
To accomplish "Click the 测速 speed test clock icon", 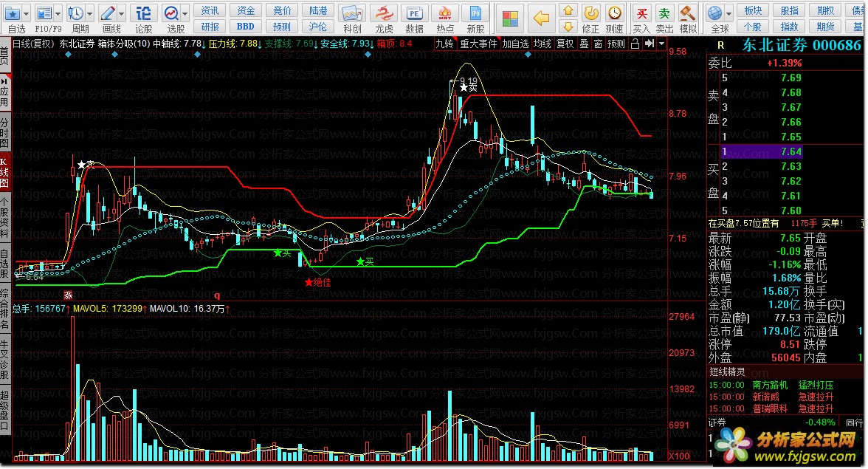I will [614, 13].
